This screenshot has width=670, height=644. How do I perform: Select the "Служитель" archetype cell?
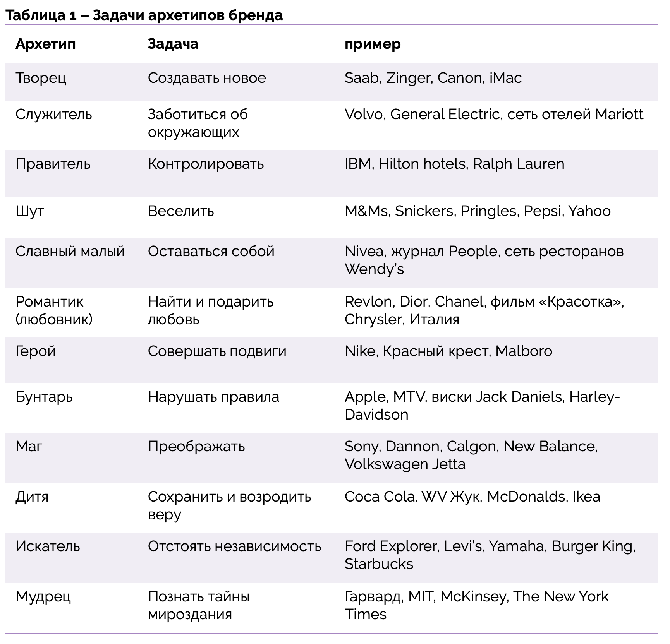[54, 115]
